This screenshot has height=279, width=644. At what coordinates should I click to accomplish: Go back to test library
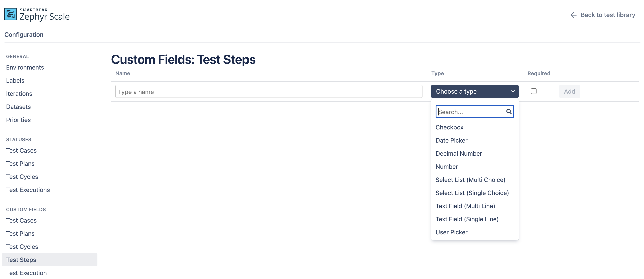pos(608,15)
